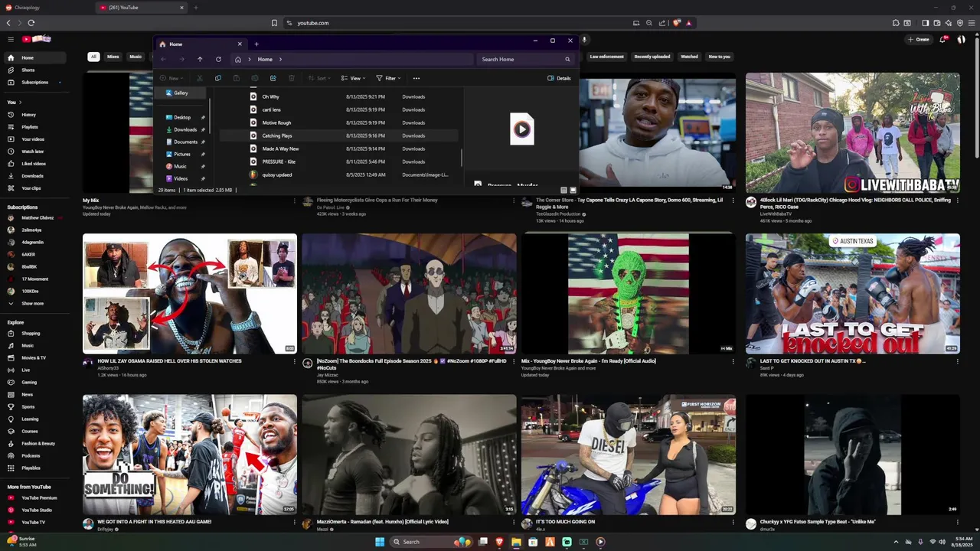Screen dimensions: 980x551
Task: Click Refresh in File Explorer
Action: point(218,59)
